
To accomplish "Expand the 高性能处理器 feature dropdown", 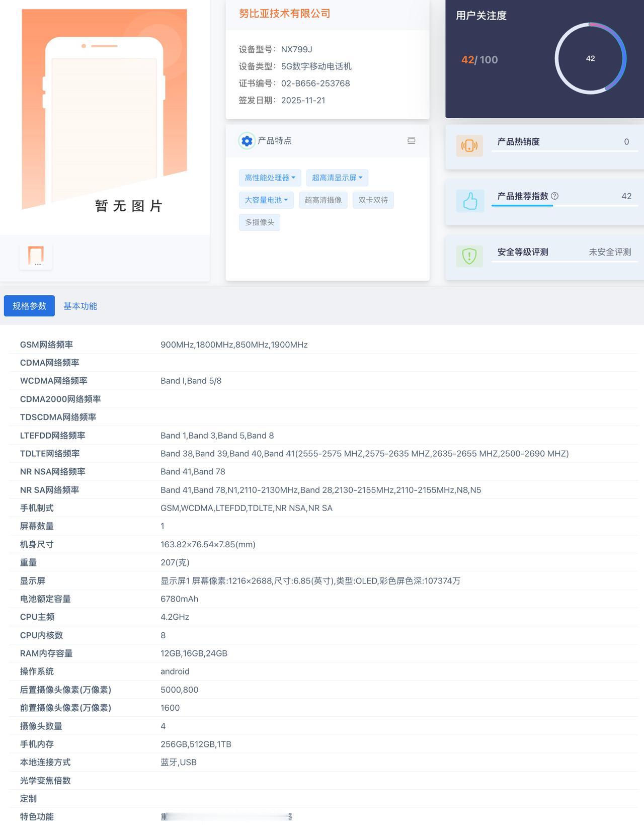I will [270, 178].
